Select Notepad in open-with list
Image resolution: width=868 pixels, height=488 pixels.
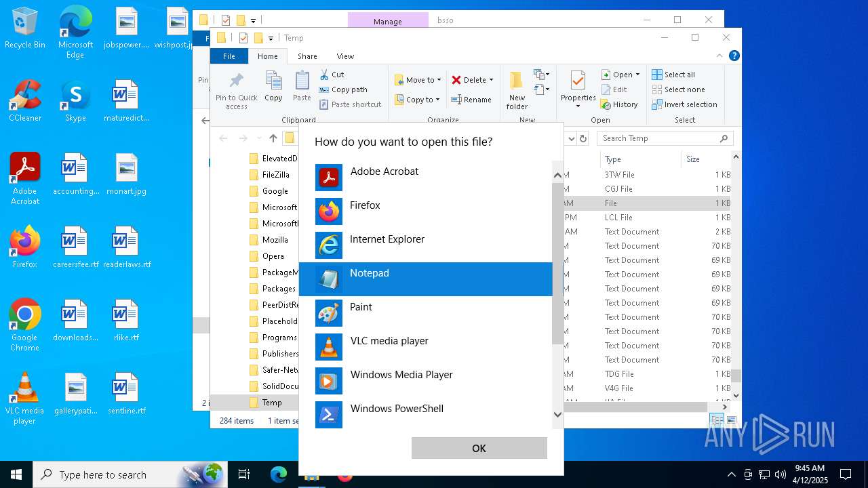pos(425,279)
